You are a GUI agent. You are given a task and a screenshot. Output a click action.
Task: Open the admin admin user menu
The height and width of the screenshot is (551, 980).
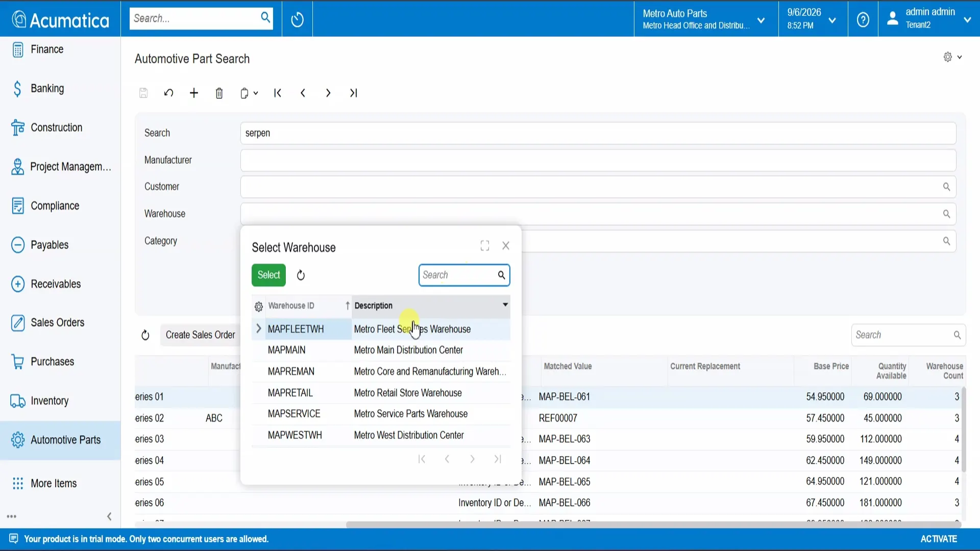click(x=929, y=19)
